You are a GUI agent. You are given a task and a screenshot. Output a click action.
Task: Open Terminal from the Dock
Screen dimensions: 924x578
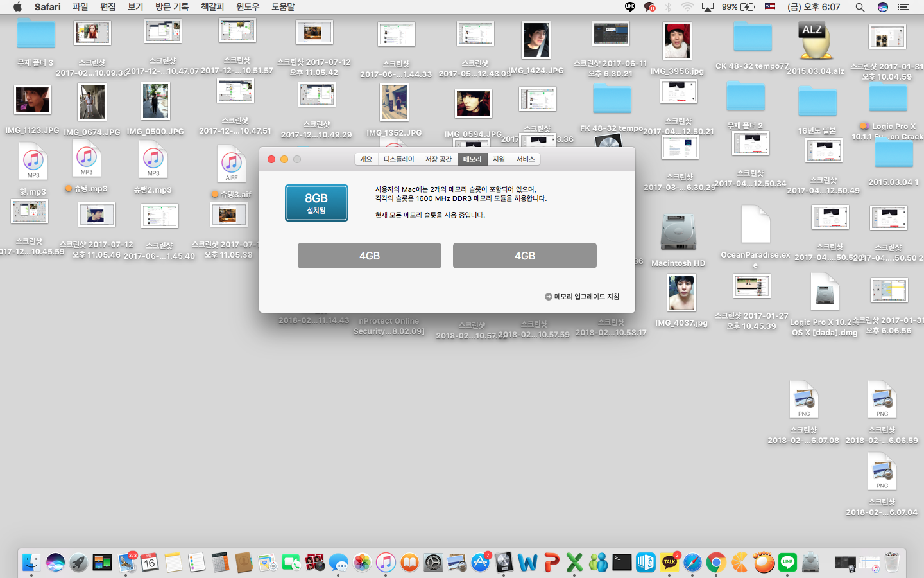point(622,563)
